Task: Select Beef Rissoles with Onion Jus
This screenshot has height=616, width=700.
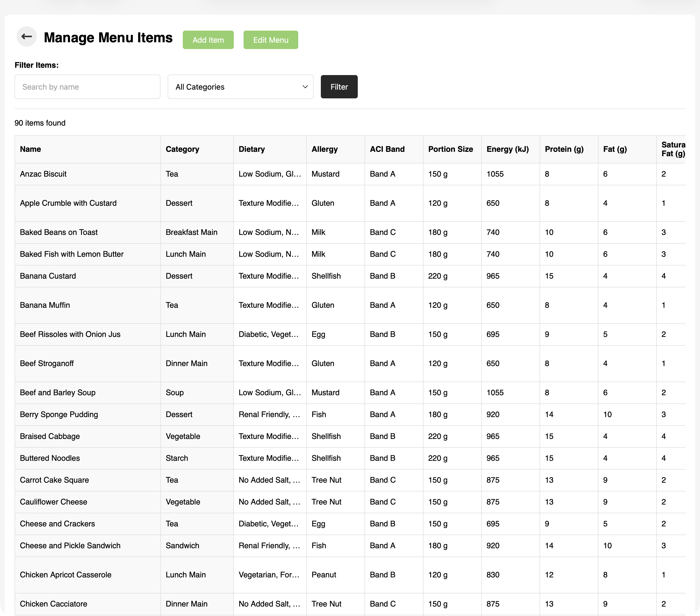Action: pyautogui.click(x=70, y=334)
